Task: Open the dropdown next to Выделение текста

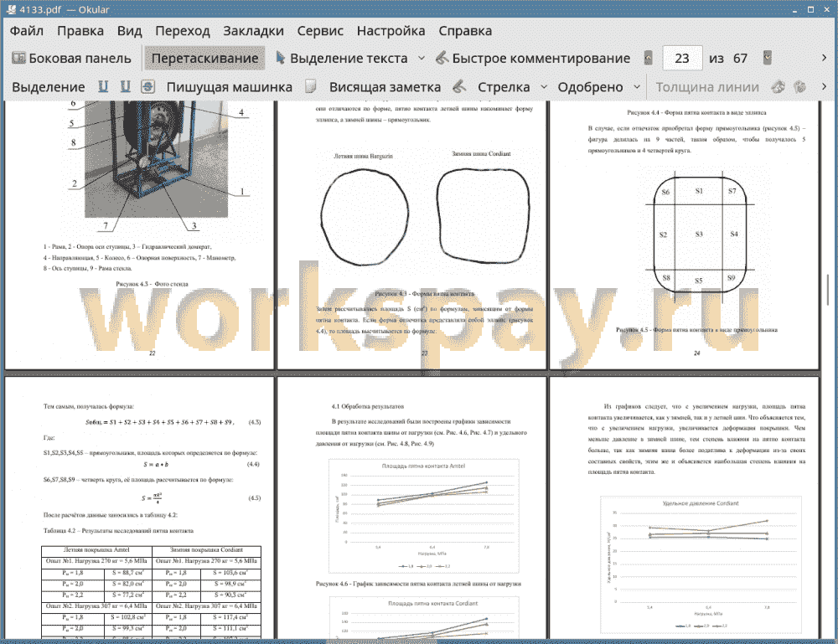Action: (x=422, y=59)
